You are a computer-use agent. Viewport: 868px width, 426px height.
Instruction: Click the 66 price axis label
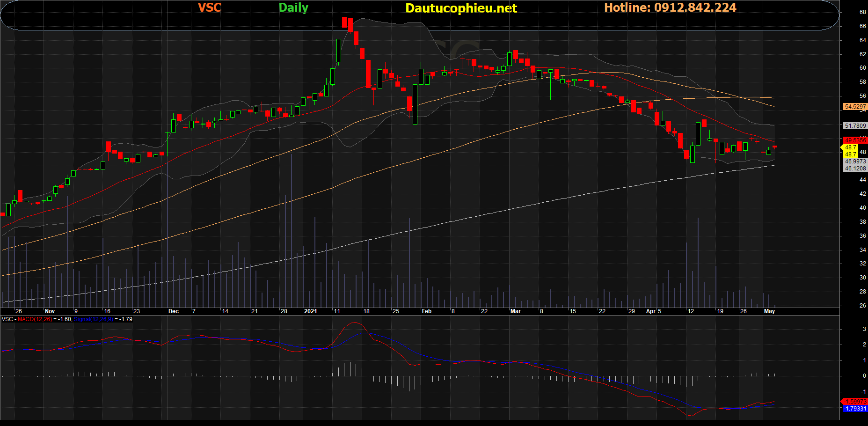[x=863, y=26]
